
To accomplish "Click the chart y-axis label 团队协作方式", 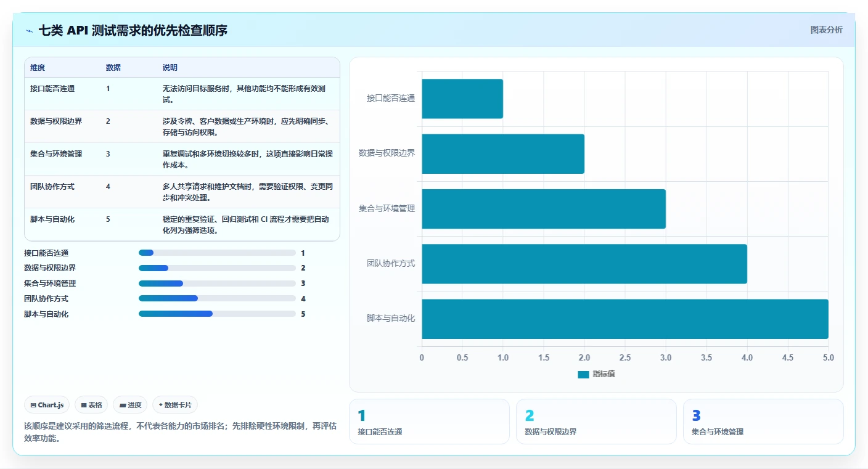I will tap(391, 264).
